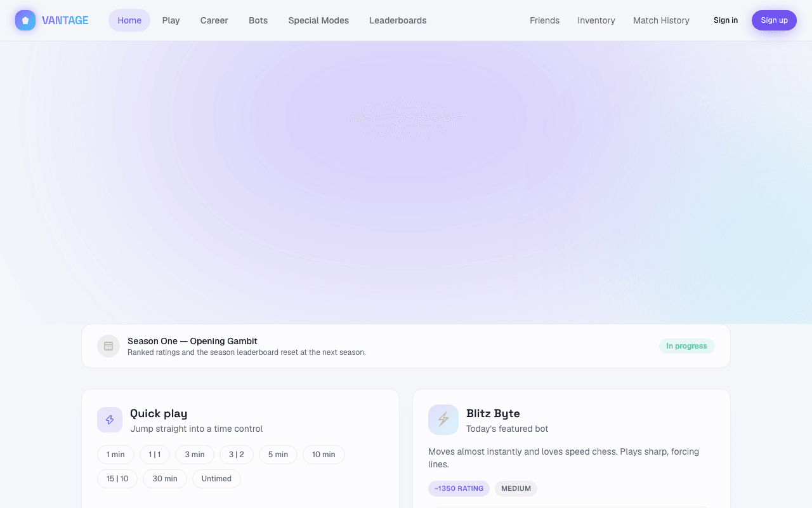This screenshot has width=812, height=508.
Task: Open the Career tab
Action: point(214,20)
